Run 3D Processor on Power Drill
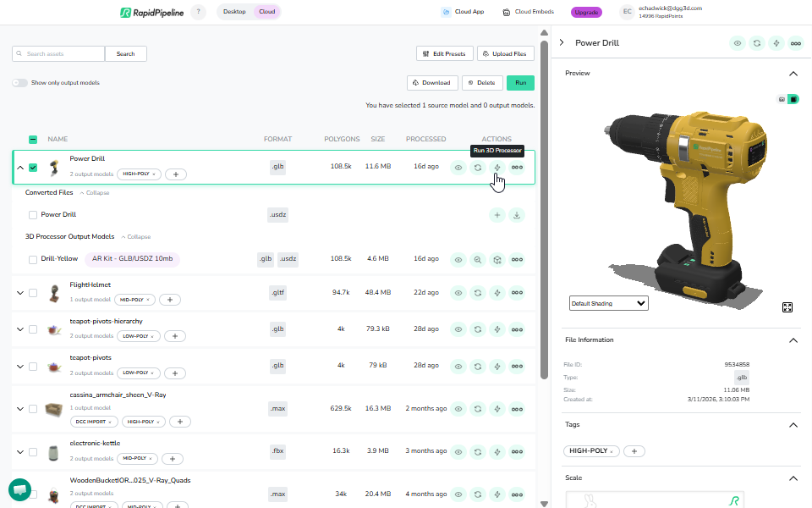 [497, 167]
